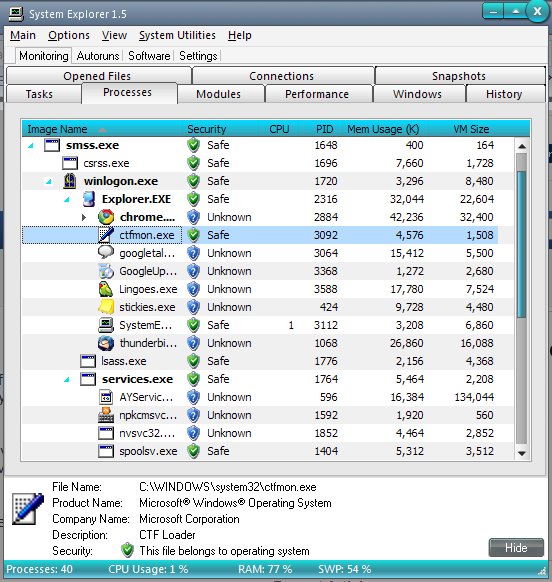Sort by VM Size column header
Image resolution: width=552 pixels, height=582 pixels.
point(471,129)
